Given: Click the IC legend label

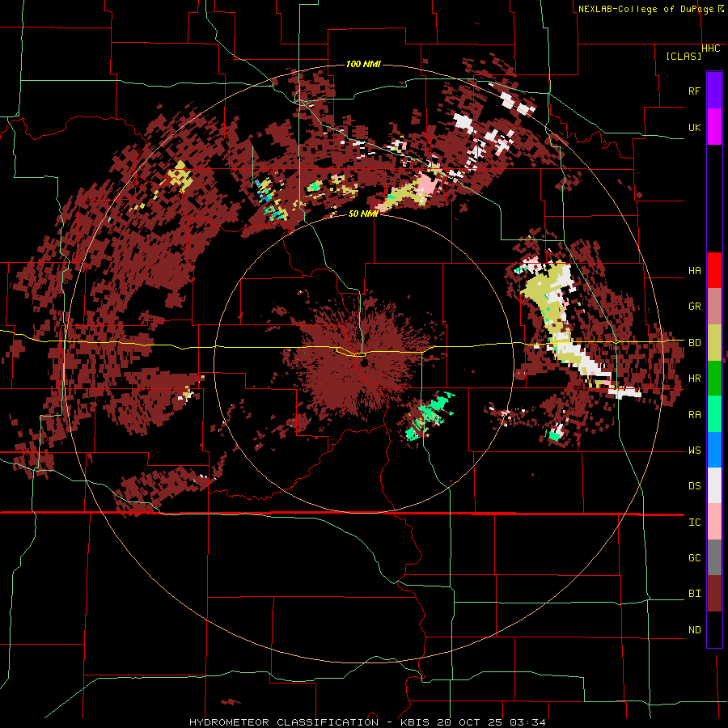Looking at the screenshot, I should 694,523.
